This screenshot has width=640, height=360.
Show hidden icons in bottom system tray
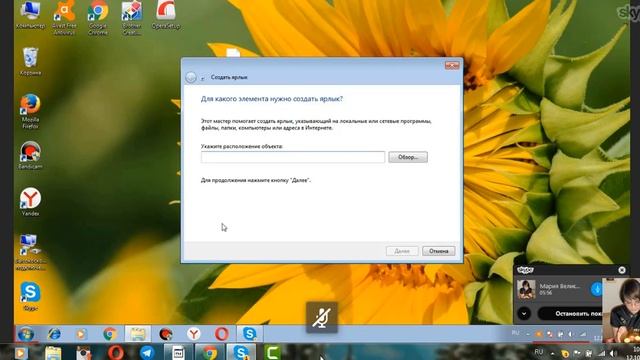(552, 353)
